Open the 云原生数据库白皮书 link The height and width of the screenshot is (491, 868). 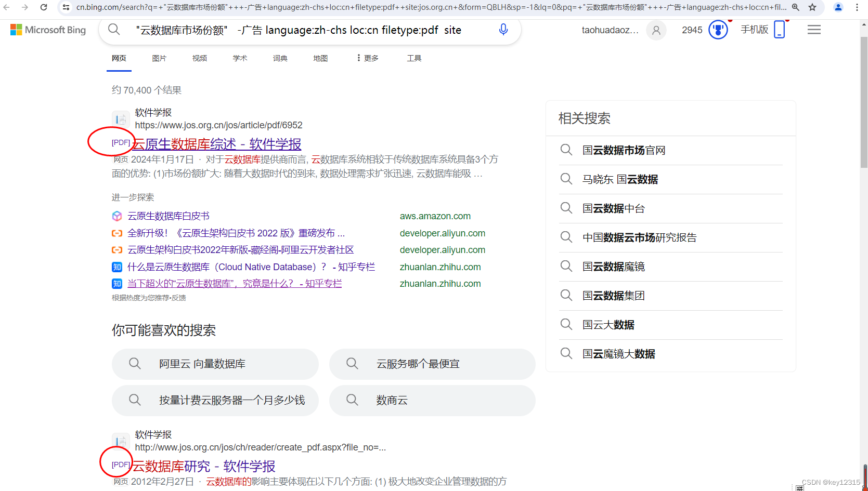click(169, 216)
